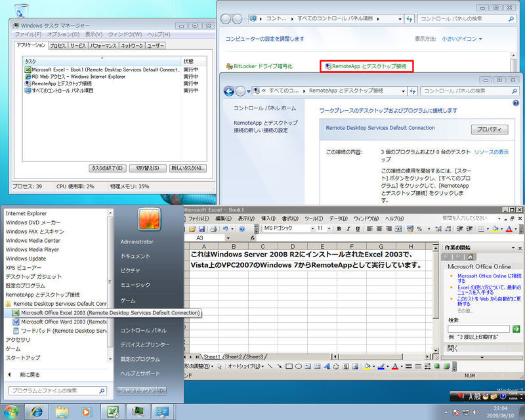
Task: Click the volume icon in system tray
Action: pyautogui.click(x=475, y=412)
